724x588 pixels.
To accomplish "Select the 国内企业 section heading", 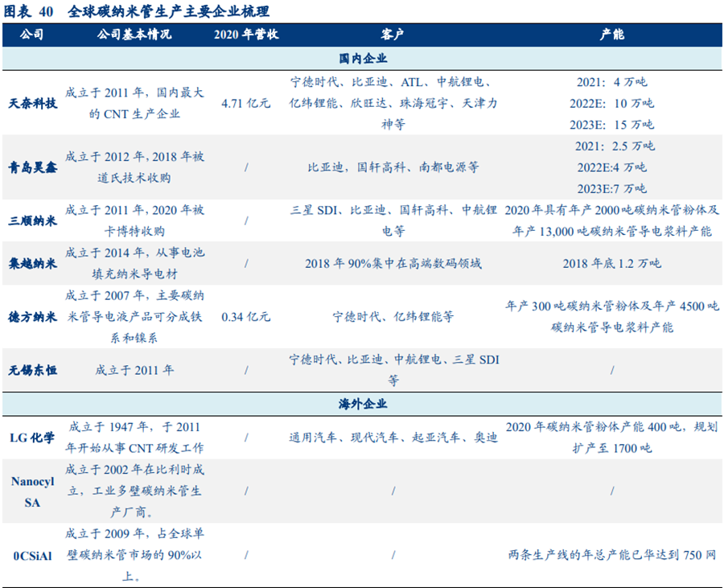I will pyautogui.click(x=363, y=59).
